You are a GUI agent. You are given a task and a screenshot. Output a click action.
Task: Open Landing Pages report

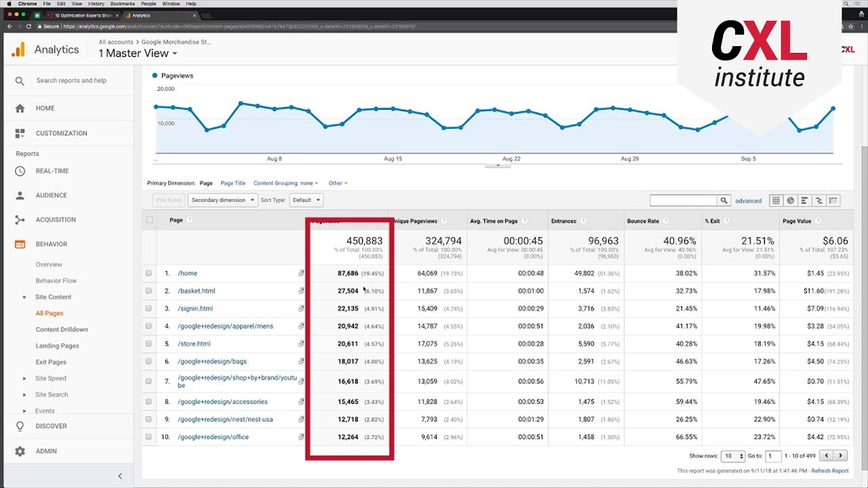[58, 346]
